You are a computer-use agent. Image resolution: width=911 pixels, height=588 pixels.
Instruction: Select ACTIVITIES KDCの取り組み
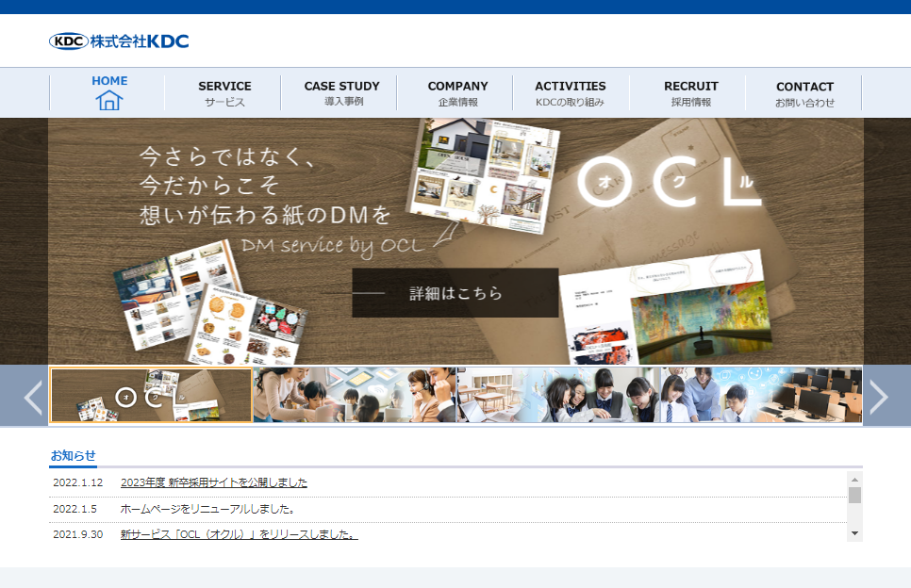point(570,93)
